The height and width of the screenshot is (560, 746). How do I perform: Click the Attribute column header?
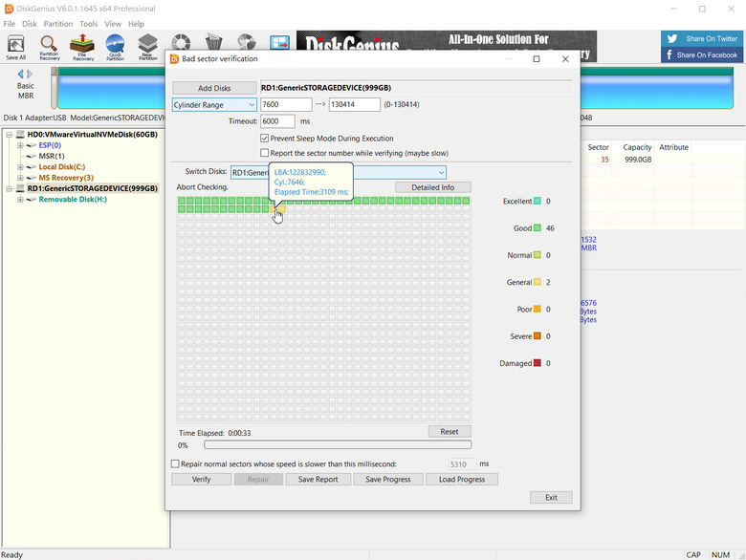[673, 147]
